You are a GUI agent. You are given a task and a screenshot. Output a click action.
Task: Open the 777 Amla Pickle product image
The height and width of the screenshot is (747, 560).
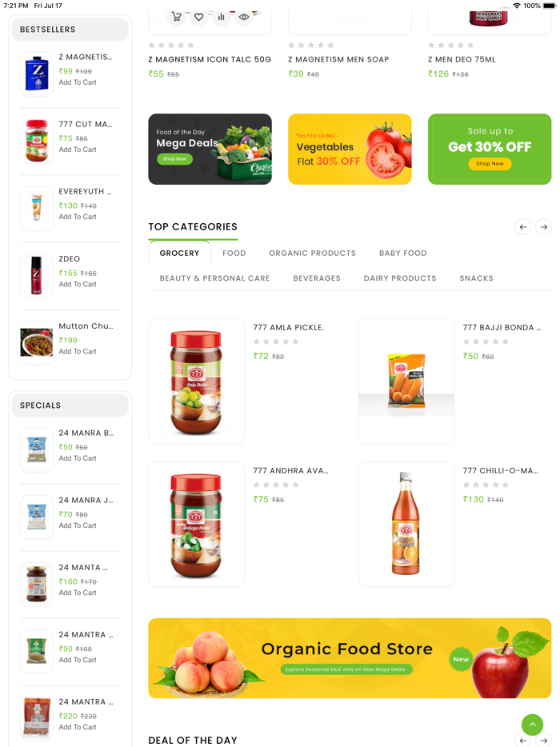click(196, 381)
